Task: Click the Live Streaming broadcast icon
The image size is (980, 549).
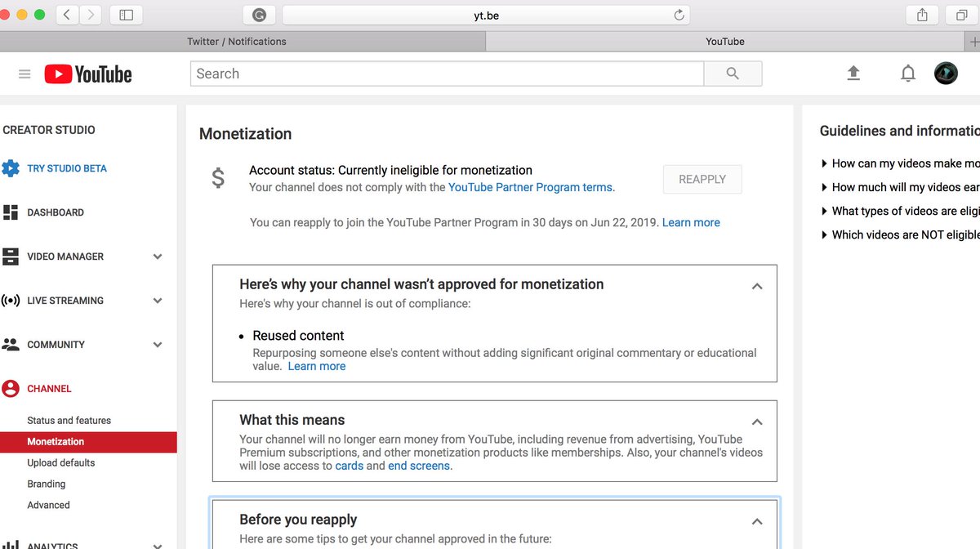Action: click(x=11, y=301)
